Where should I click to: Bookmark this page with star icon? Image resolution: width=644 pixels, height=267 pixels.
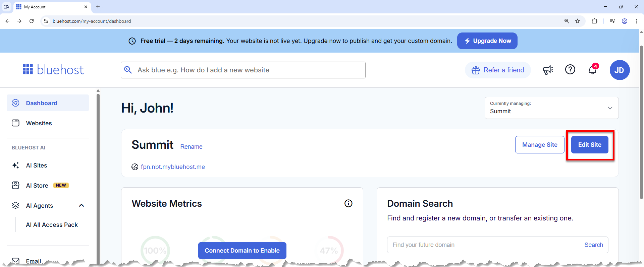coord(578,21)
